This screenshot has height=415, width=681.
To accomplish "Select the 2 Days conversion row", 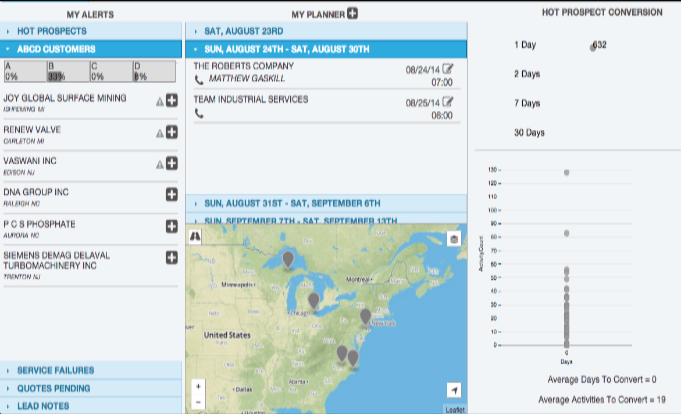I will coord(527,74).
